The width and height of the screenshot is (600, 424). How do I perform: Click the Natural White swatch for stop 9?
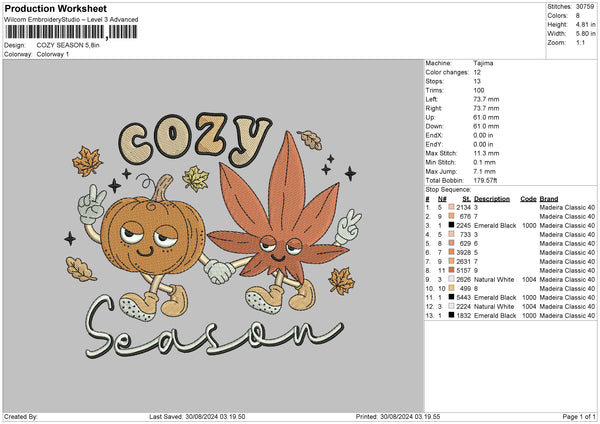(452, 279)
